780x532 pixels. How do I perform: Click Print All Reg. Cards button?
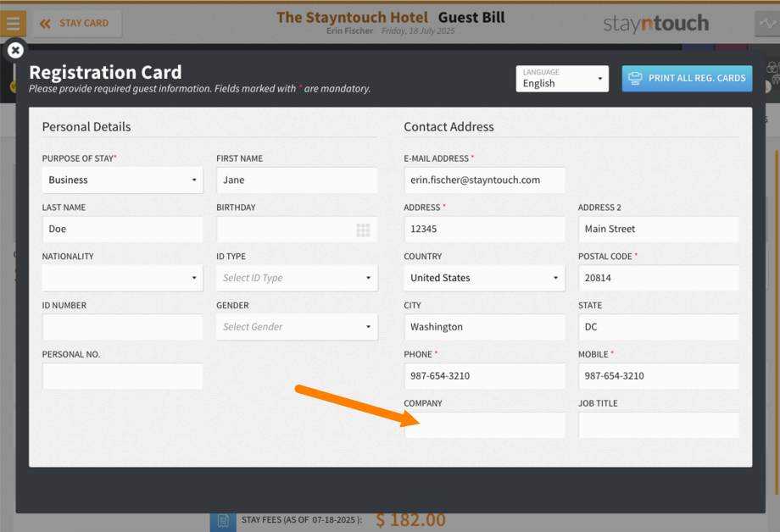pos(687,79)
